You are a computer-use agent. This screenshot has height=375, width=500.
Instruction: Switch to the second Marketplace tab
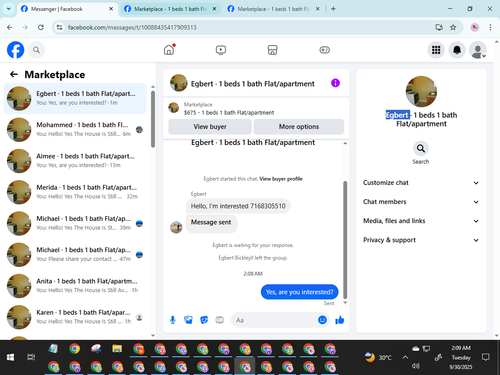point(170,9)
